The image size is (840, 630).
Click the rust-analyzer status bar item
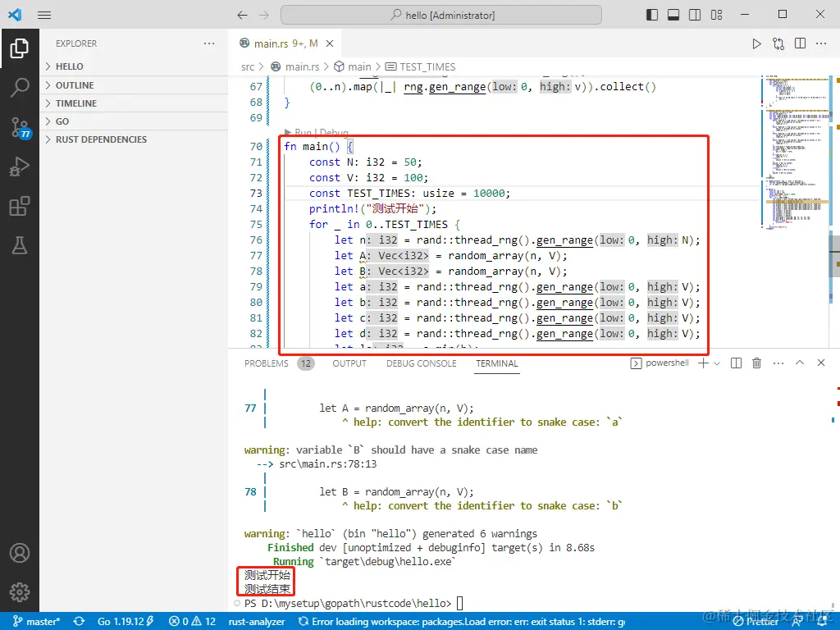pyautogui.click(x=257, y=622)
